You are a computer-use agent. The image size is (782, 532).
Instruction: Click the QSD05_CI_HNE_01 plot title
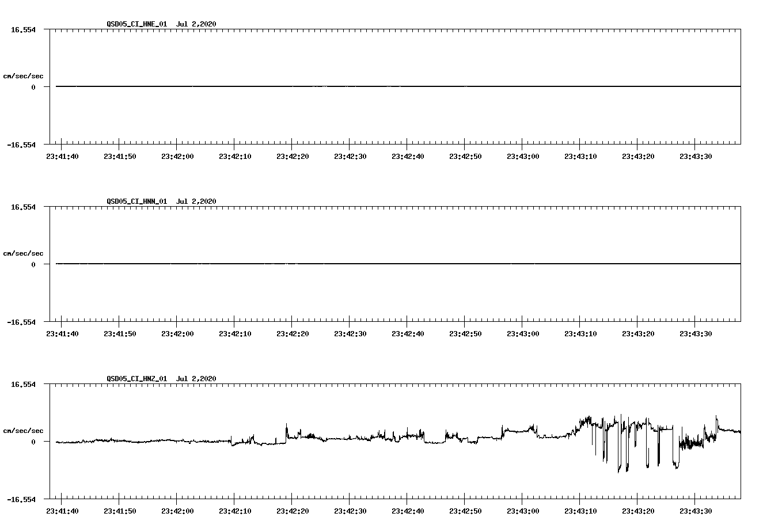pyautogui.click(x=161, y=24)
